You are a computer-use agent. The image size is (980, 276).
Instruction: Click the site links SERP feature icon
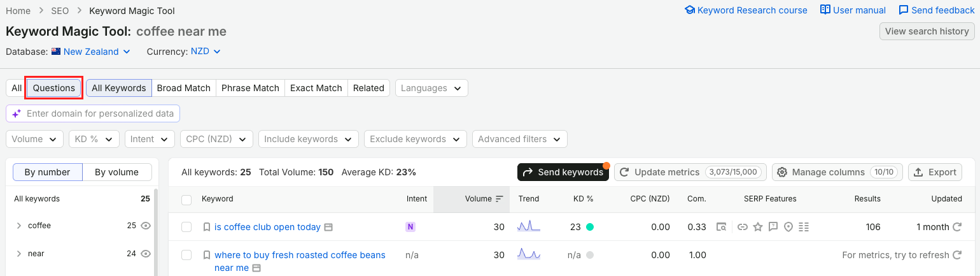[742, 227]
